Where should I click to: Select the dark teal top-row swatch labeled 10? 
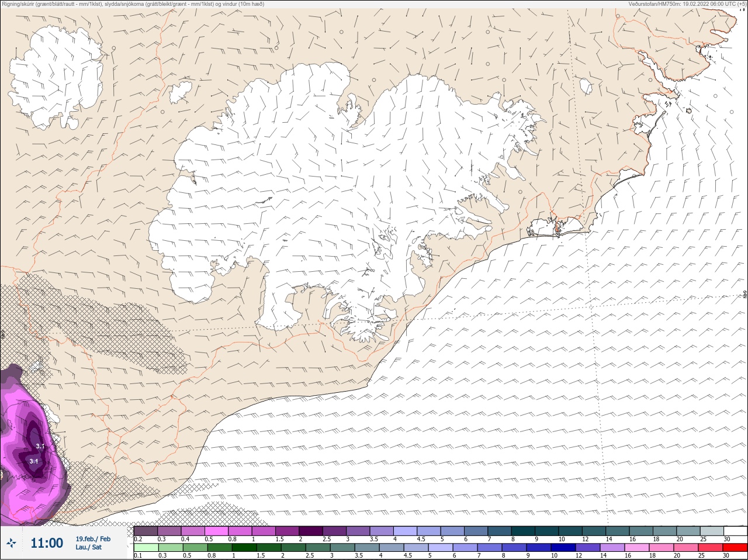pyautogui.click(x=570, y=531)
